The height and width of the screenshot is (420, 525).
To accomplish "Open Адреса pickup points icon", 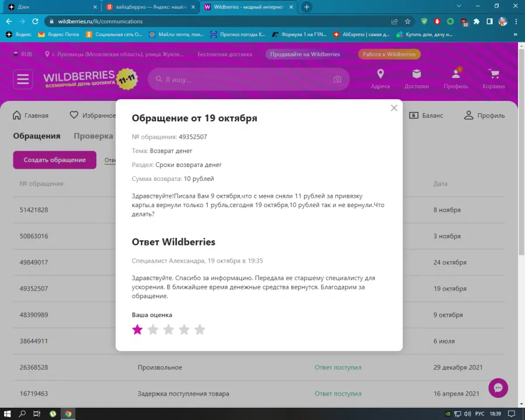I will 380,79.
